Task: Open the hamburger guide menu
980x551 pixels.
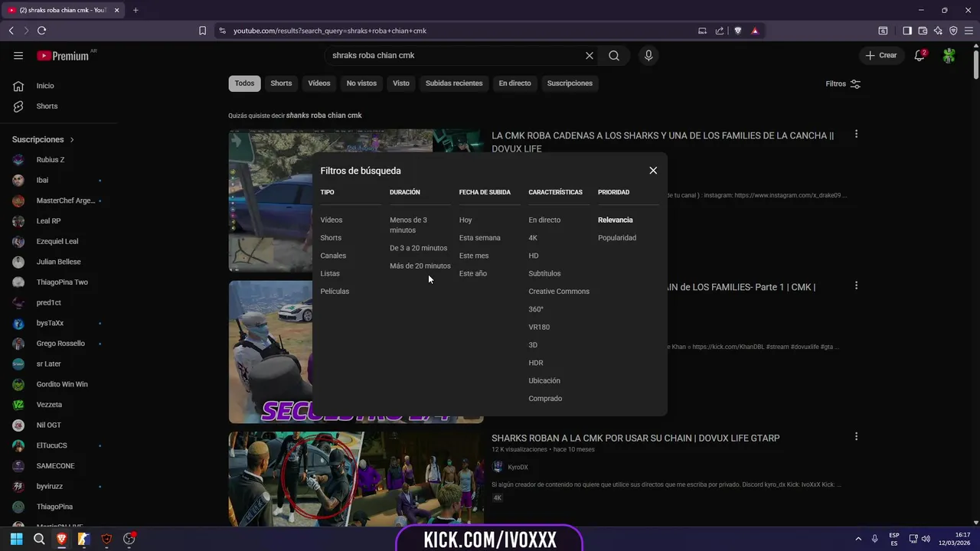Action: point(18,55)
